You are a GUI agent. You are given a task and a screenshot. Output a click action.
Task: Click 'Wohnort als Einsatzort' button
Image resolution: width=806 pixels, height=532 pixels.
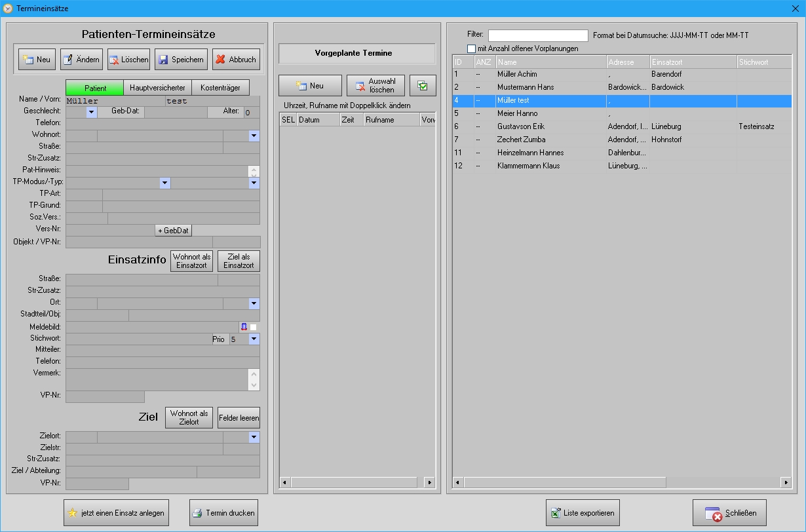click(191, 261)
